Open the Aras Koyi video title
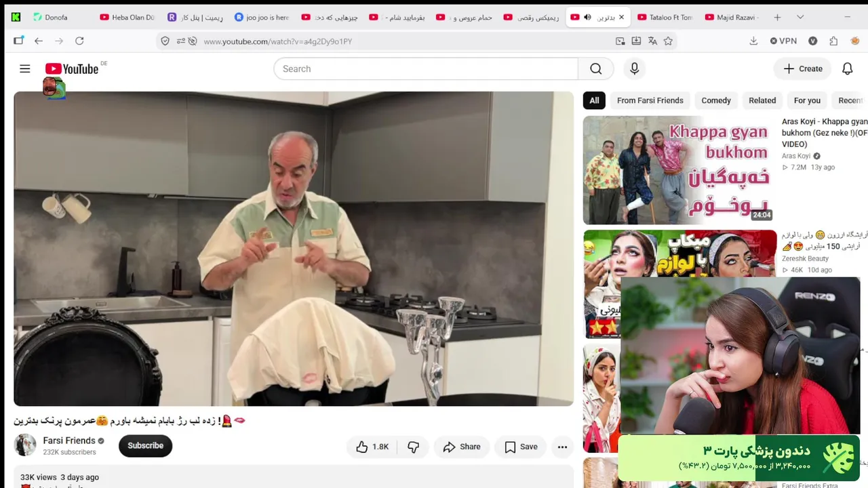 tap(825, 133)
